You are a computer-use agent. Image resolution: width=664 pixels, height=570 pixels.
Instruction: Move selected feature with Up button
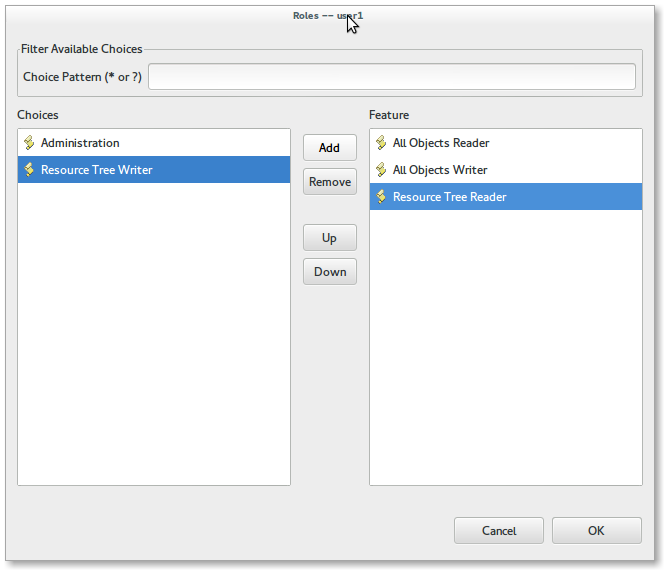click(x=329, y=238)
